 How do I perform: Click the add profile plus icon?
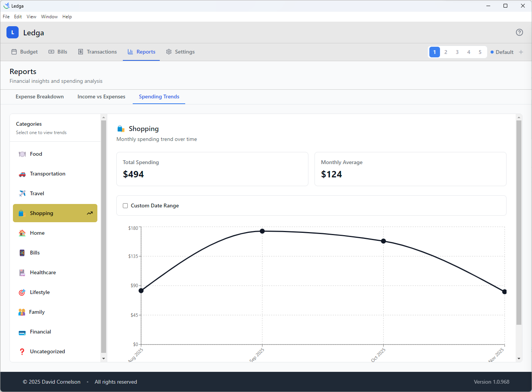pos(521,52)
